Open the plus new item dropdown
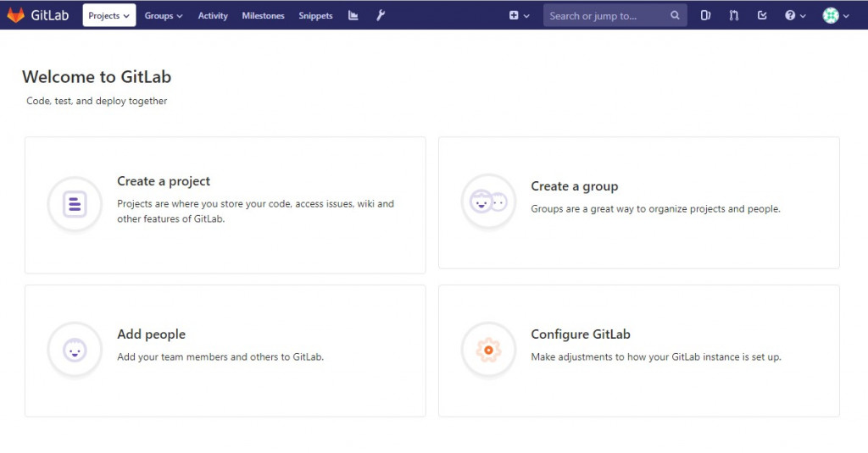The image size is (868, 453). click(520, 15)
